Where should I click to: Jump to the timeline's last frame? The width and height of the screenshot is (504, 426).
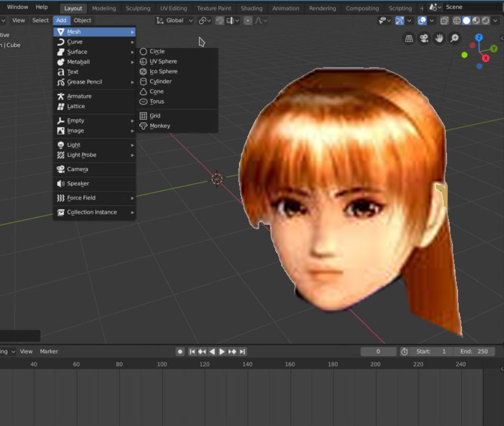click(x=242, y=352)
